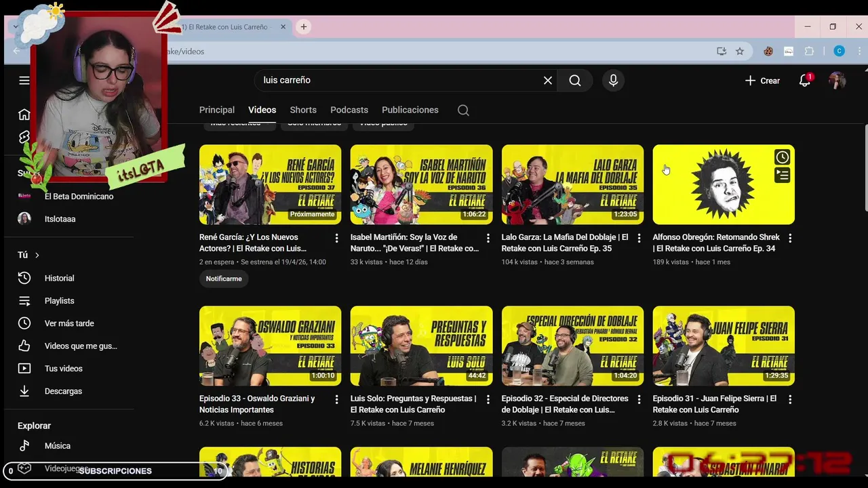
Task: Open the Publicaciones tab
Action: (410, 110)
